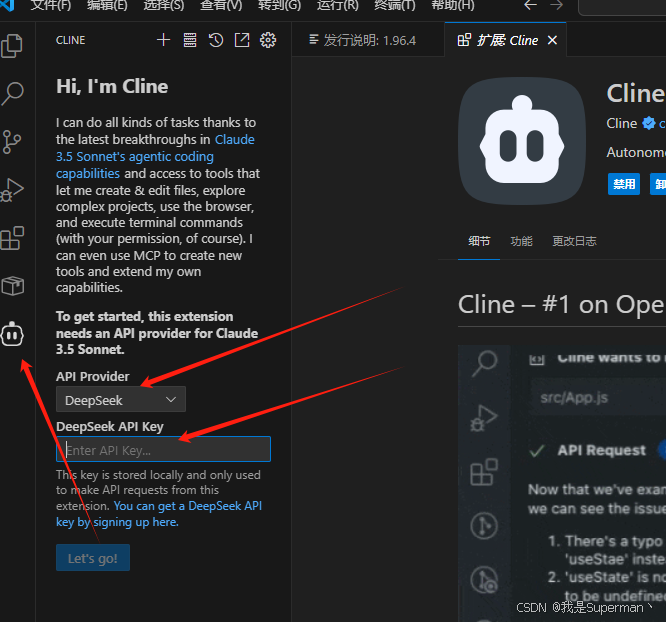This screenshot has height=622, width=666.
Task: Go back with the left arrow
Action: point(531,5)
